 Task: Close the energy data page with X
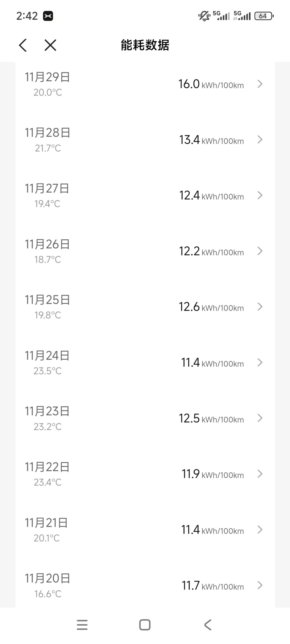click(50, 45)
